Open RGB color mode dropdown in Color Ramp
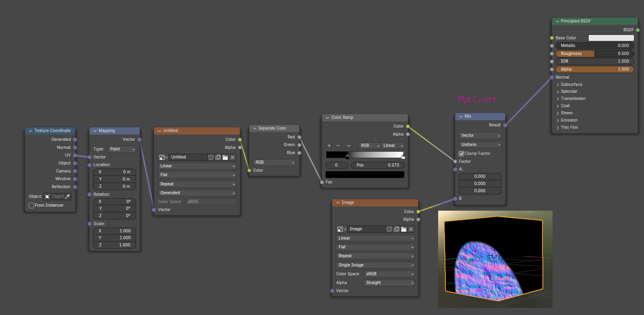Image resolution: width=644 pixels, height=315 pixels. [x=370, y=146]
